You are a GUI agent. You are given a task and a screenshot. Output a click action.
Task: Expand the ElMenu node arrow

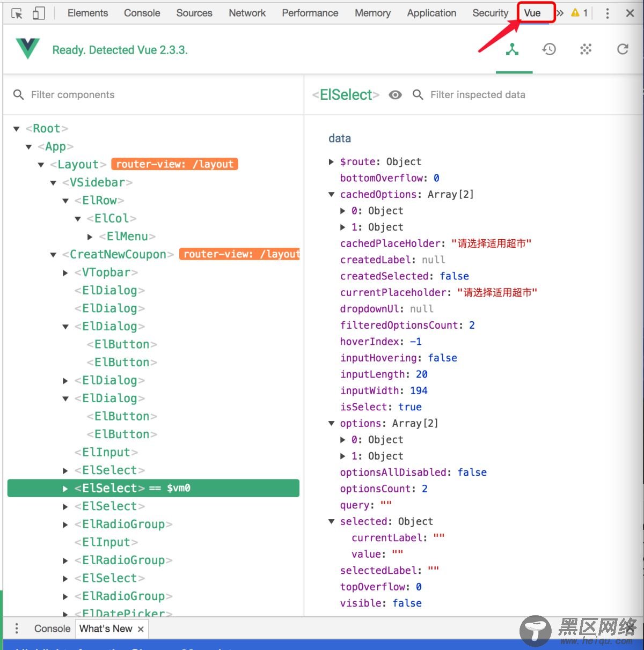(90, 237)
